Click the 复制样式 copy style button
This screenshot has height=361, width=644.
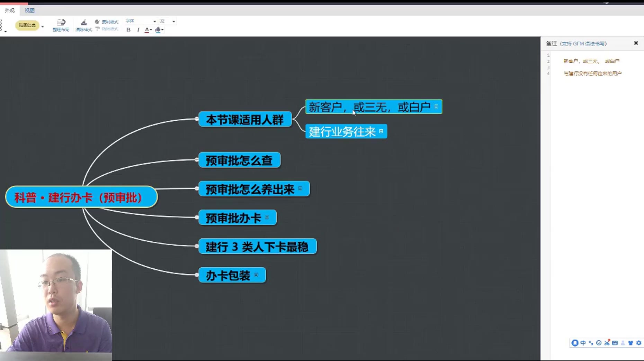pos(107,22)
